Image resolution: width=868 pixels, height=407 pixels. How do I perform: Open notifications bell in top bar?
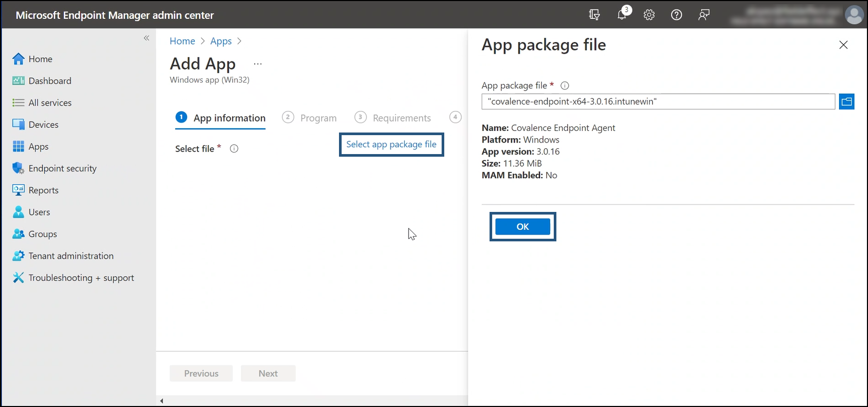622,15
